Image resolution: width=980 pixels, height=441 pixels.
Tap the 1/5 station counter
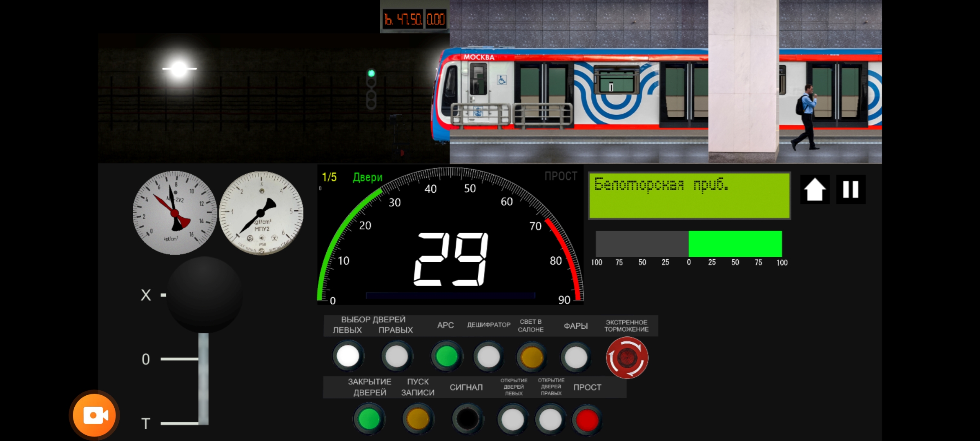coord(329,177)
